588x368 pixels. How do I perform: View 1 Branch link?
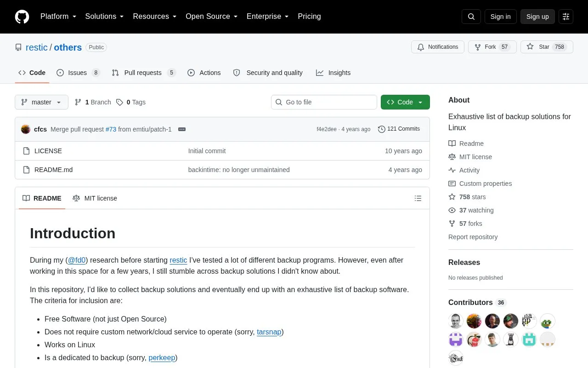(x=93, y=102)
